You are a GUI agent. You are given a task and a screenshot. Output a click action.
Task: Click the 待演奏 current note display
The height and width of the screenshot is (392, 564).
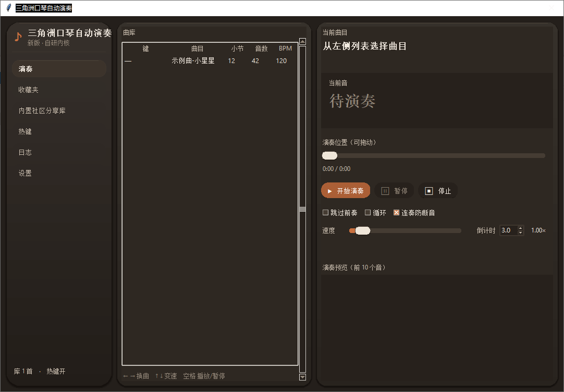(x=352, y=101)
